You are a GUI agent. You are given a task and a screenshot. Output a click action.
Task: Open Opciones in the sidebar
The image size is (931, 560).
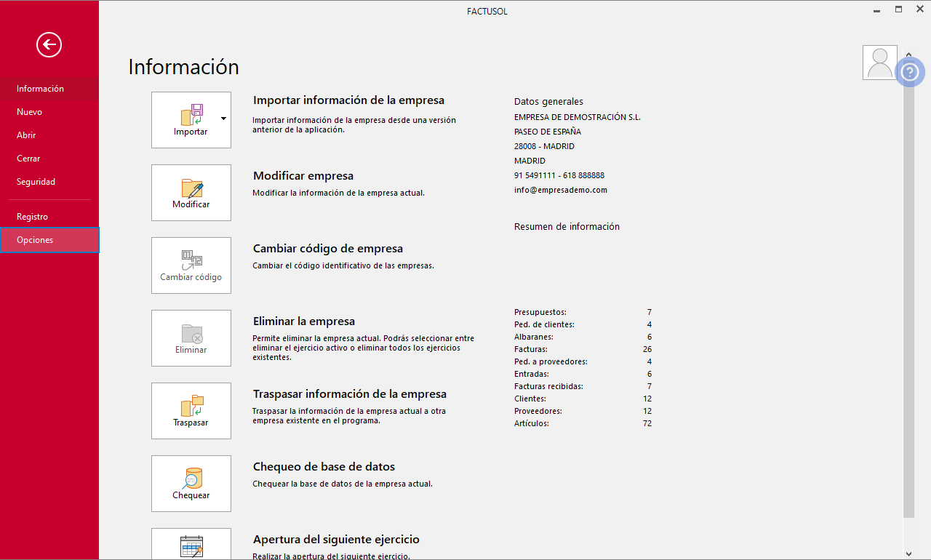point(49,240)
